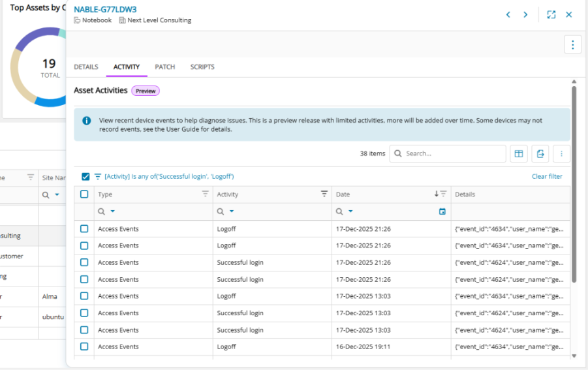The image size is (588, 370).
Task: Open Date column search operator dropdown
Action: [350, 211]
